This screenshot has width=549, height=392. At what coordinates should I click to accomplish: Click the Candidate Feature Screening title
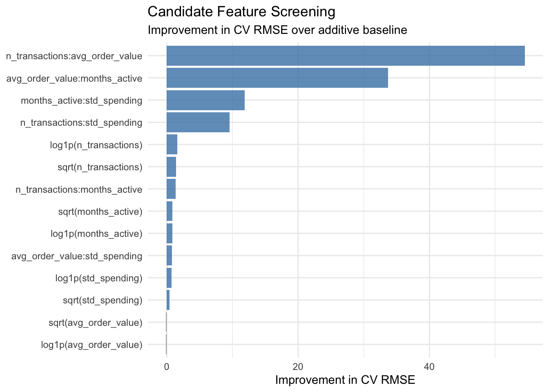(241, 12)
